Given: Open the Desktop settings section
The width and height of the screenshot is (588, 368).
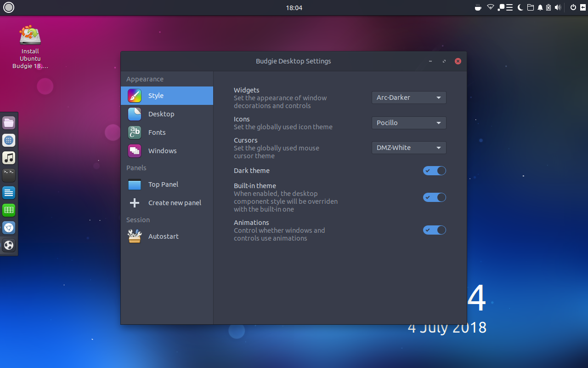Looking at the screenshot, I should 167,114.
